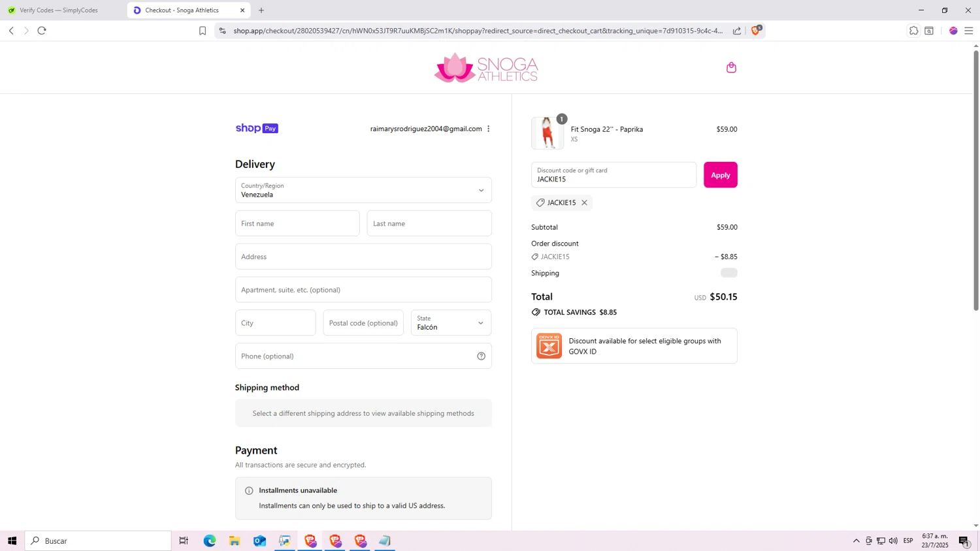Click the total amount $50.15

723,297
